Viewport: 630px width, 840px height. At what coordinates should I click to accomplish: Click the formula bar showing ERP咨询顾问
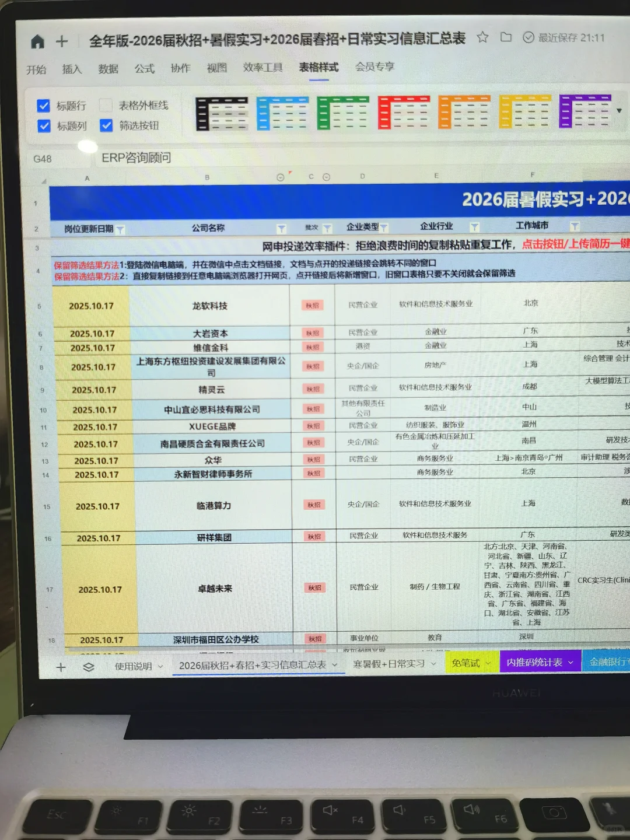click(362, 157)
